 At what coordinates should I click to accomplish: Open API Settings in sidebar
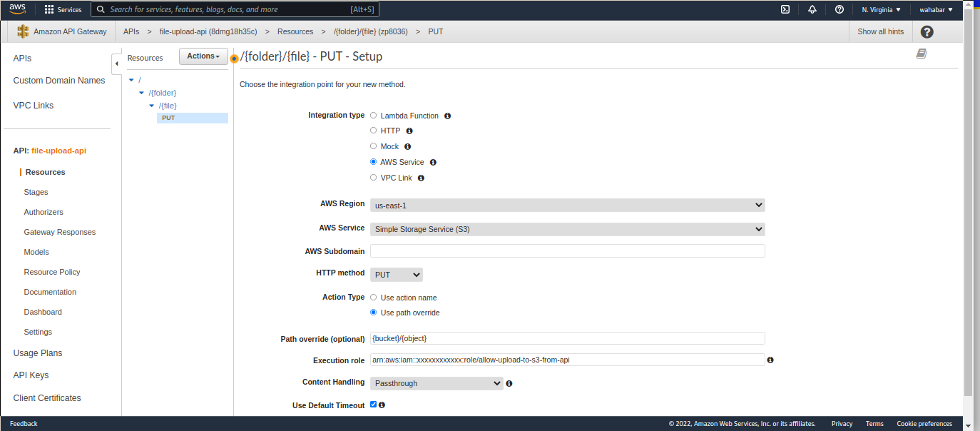[x=38, y=333]
